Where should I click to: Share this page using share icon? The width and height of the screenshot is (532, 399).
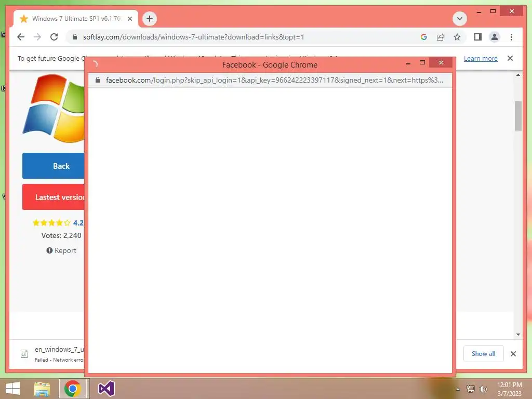pos(441,37)
